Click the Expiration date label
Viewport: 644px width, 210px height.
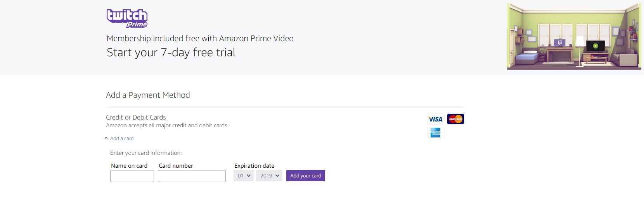click(254, 166)
